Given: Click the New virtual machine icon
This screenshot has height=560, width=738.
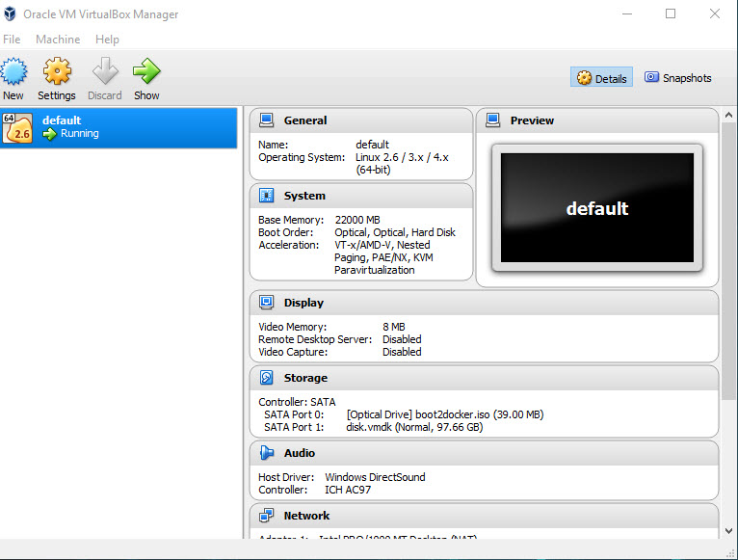Looking at the screenshot, I should [x=13, y=72].
